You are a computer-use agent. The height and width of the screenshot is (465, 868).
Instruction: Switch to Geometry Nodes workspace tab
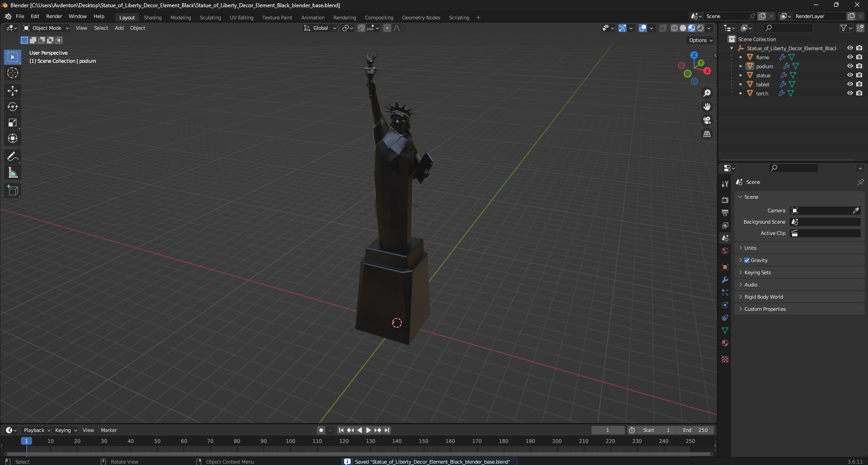pyautogui.click(x=421, y=18)
